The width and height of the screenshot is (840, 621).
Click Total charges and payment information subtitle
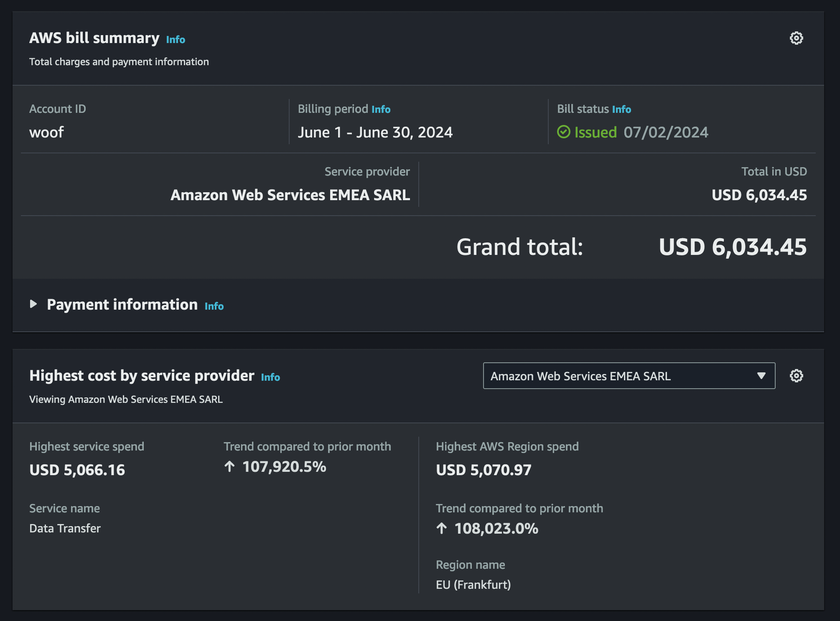119,62
